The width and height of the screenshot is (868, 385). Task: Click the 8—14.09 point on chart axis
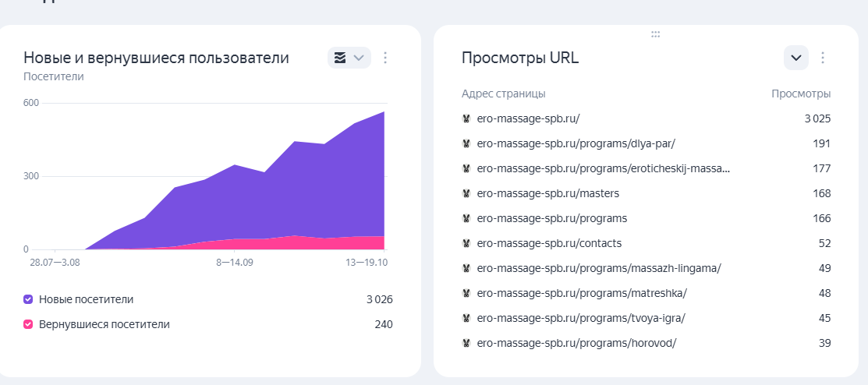[234, 263]
